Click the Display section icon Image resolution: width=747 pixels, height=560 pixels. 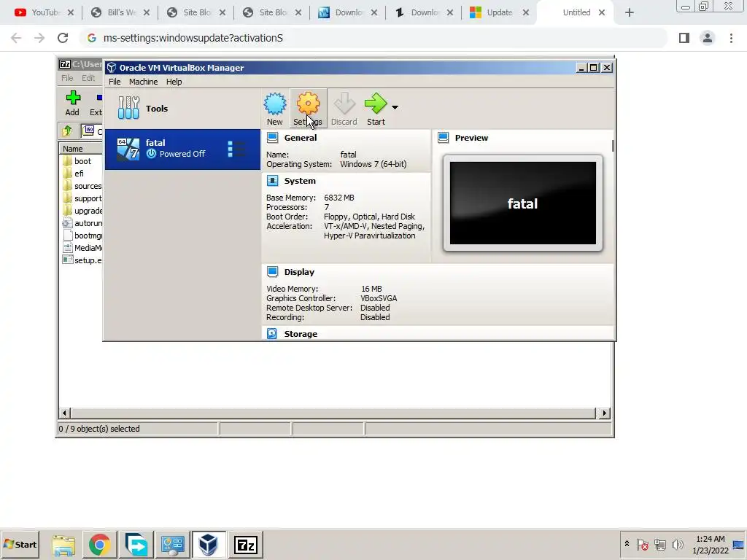[273, 272]
